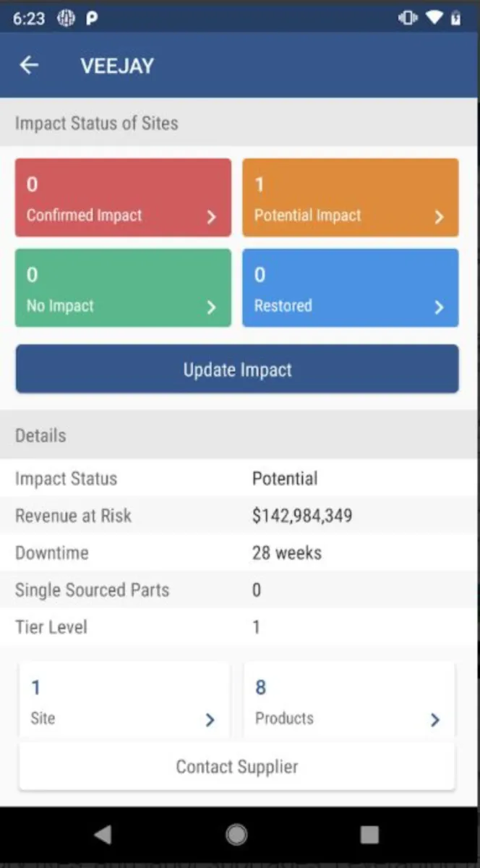The width and height of the screenshot is (480, 868).
Task: Open the Site card chevron
Action: [210, 720]
